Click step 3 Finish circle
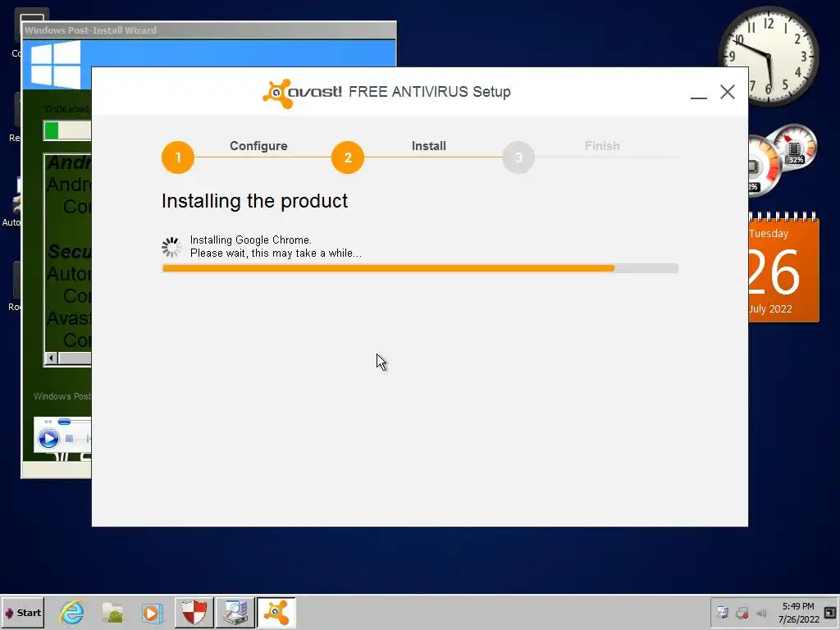This screenshot has width=840, height=630. point(518,157)
